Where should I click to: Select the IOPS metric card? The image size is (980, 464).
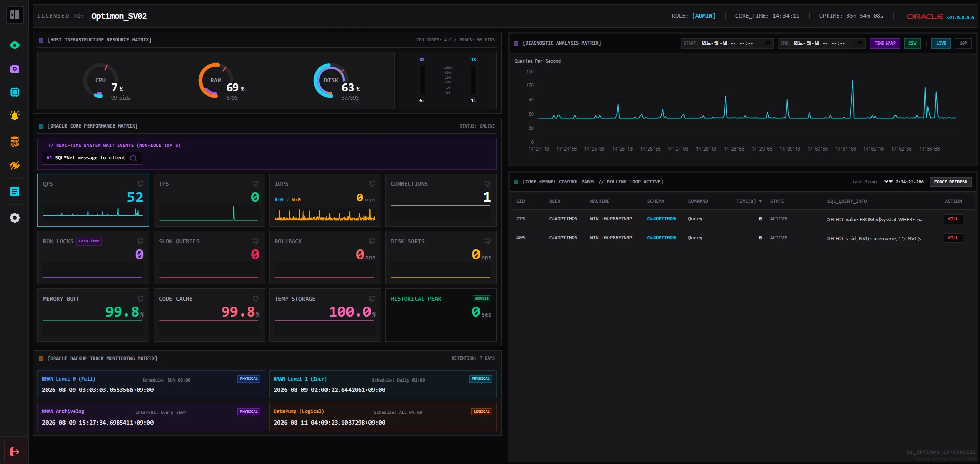325,200
